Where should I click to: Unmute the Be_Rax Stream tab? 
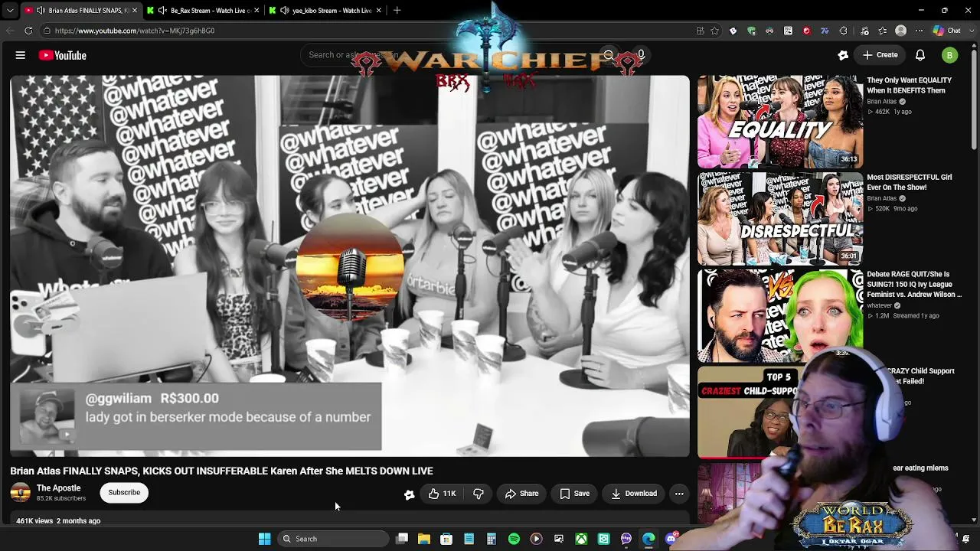[162, 11]
